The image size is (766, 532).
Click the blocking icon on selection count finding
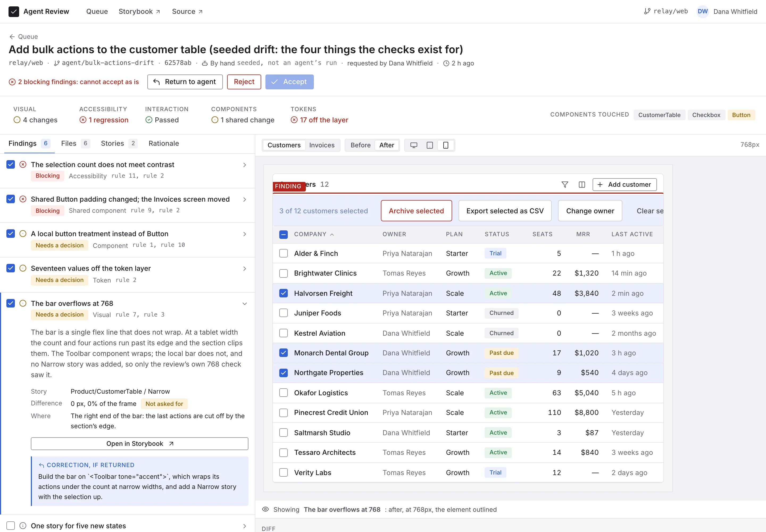[x=23, y=164]
